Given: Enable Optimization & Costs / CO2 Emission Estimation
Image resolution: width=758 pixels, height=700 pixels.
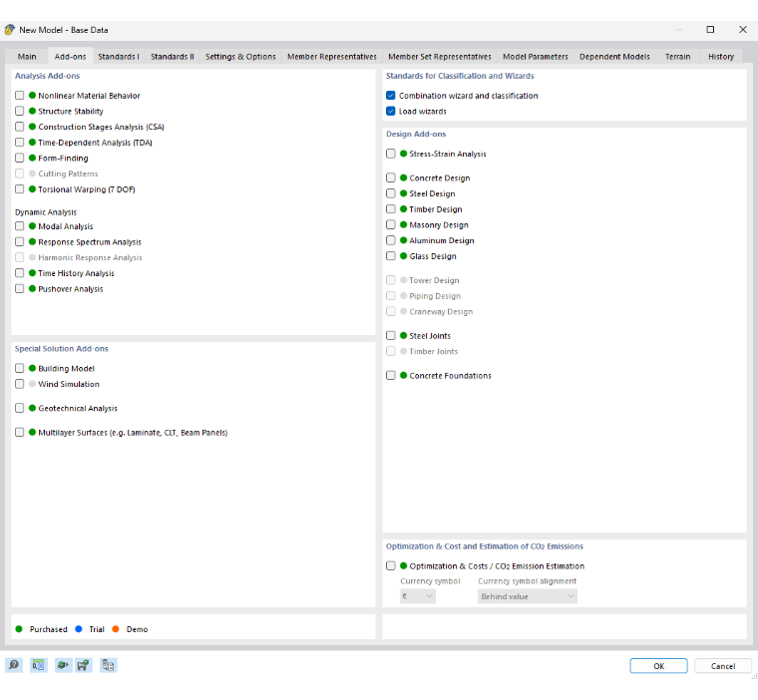Looking at the screenshot, I should pos(391,565).
